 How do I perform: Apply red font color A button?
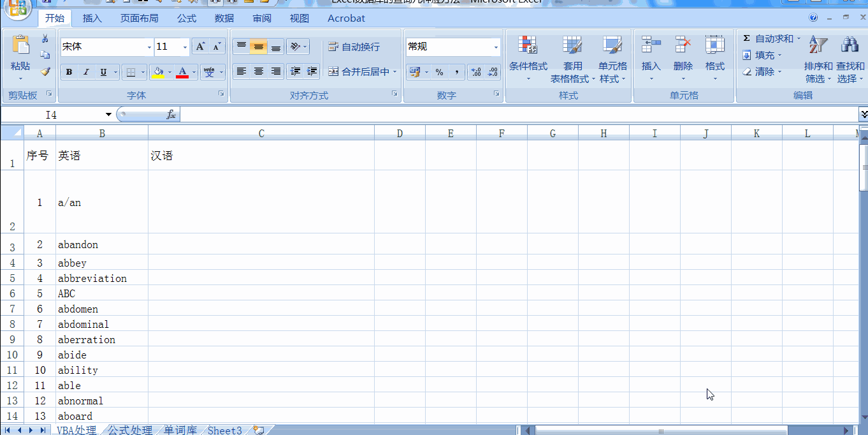point(182,72)
